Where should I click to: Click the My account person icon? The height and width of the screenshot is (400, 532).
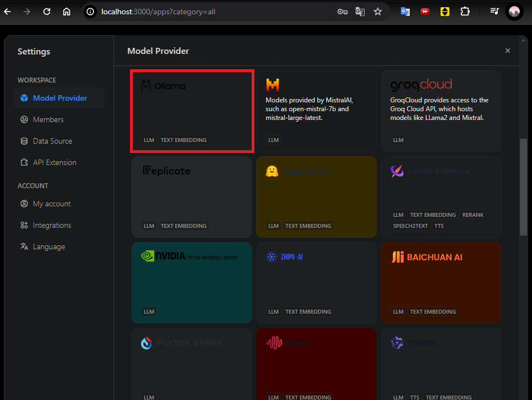click(x=24, y=204)
